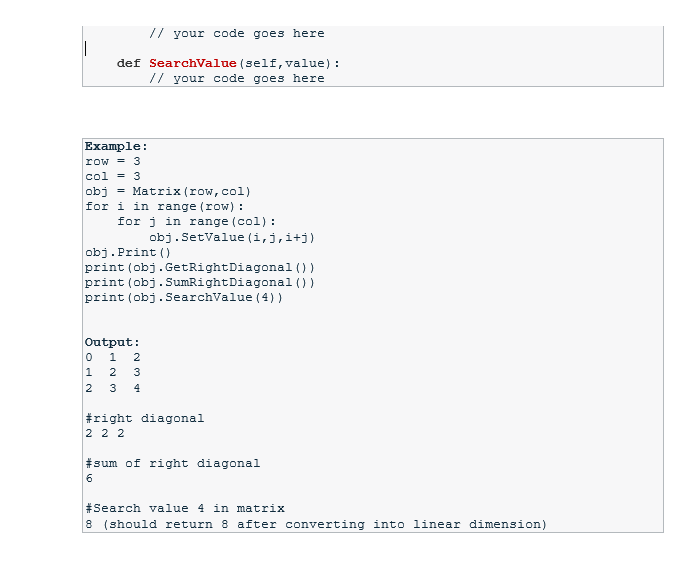Click the line 'row = 3'

click(x=112, y=161)
